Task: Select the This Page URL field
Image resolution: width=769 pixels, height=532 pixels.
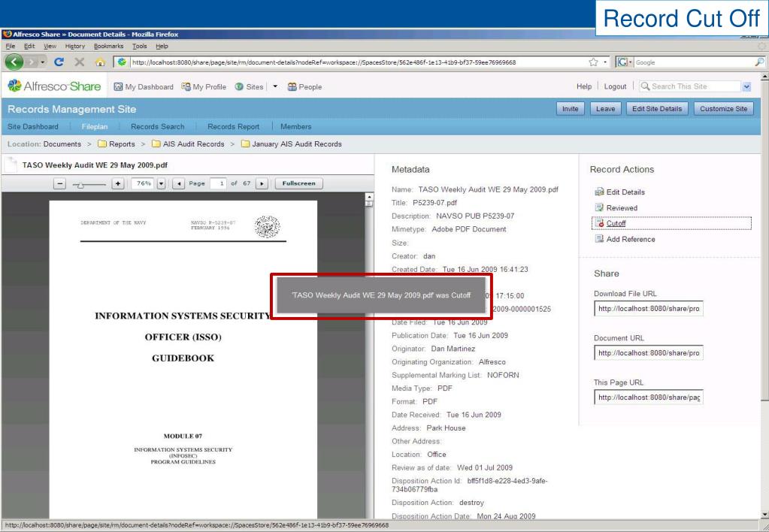Action: point(649,397)
